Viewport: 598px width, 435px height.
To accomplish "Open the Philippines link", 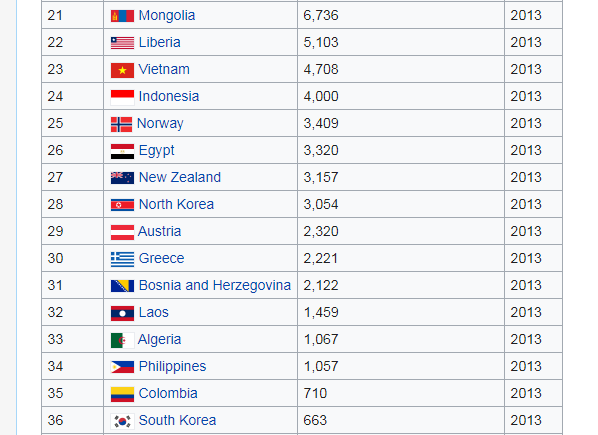I will pyautogui.click(x=172, y=366).
